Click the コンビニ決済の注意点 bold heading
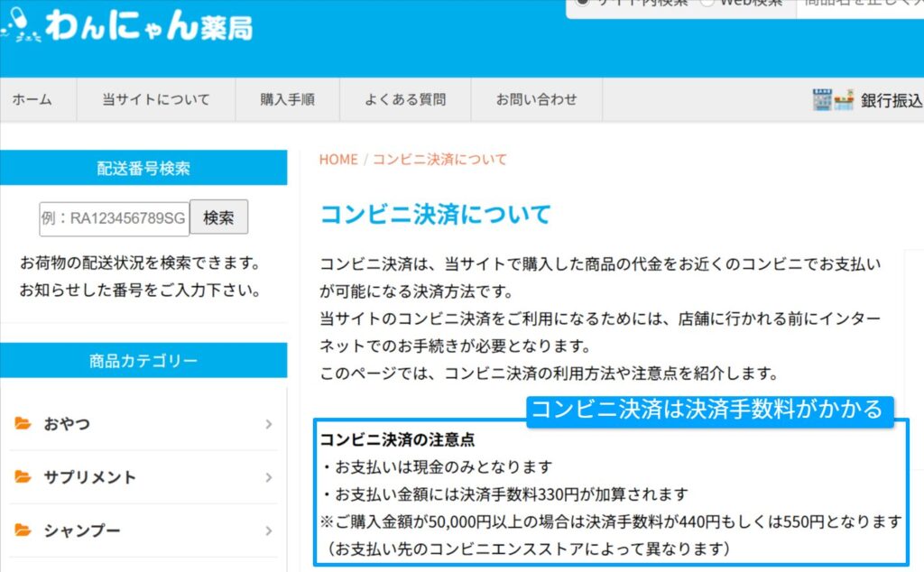This screenshot has height=572, width=924. coord(397,439)
